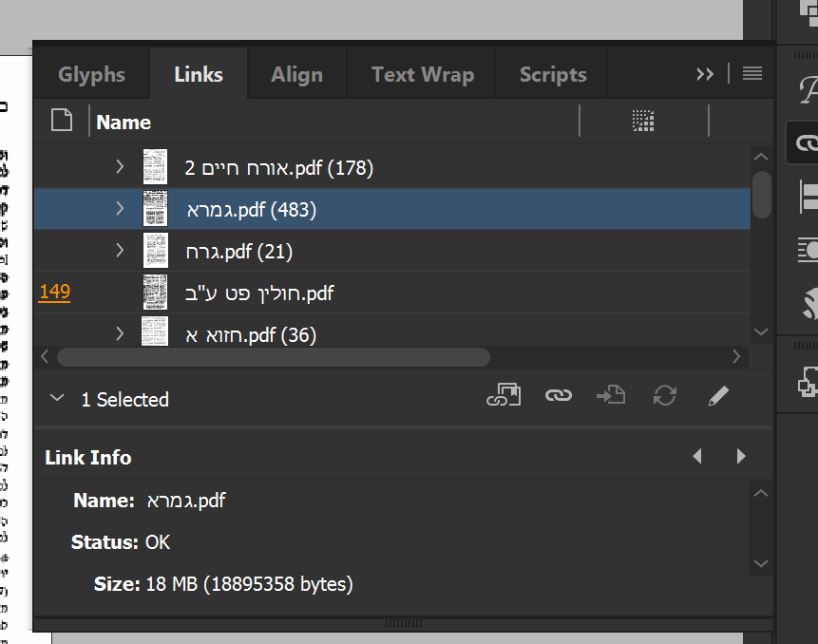Click the Edit Original pencil icon
The width and height of the screenshot is (818, 644).
[x=718, y=395]
